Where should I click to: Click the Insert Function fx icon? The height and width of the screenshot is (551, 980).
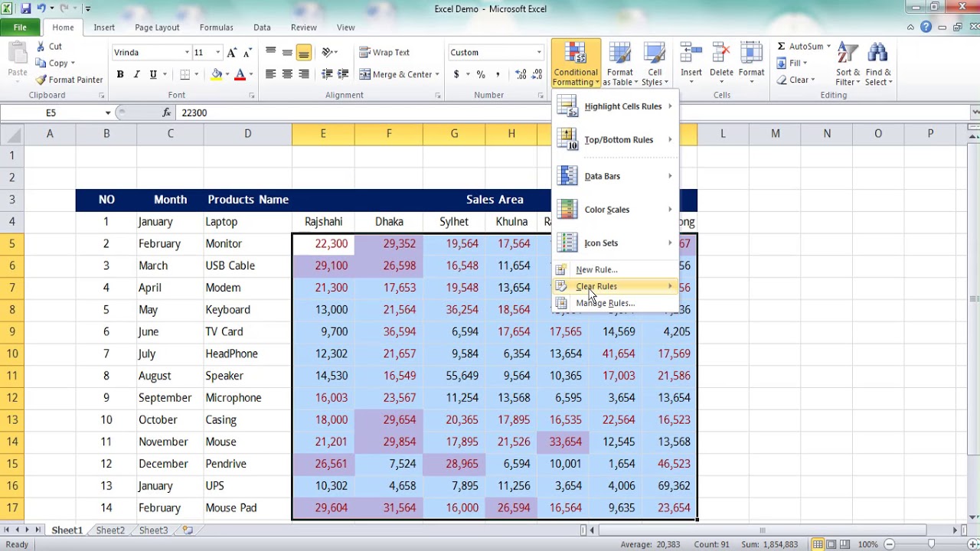(x=167, y=112)
